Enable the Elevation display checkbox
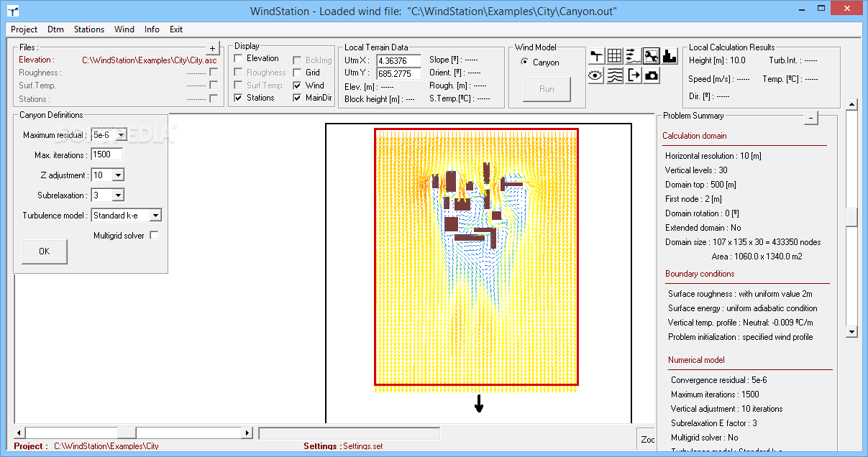This screenshot has height=457, width=868. click(239, 59)
